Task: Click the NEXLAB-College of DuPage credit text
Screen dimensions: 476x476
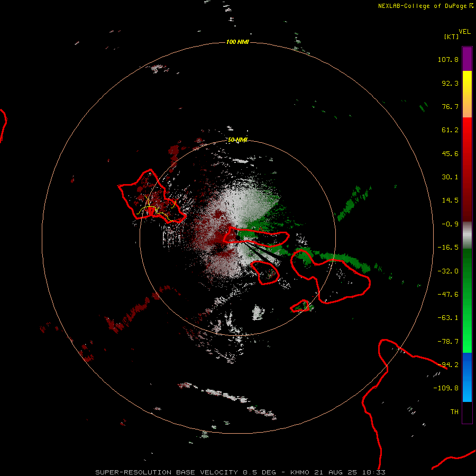Action: pos(425,6)
